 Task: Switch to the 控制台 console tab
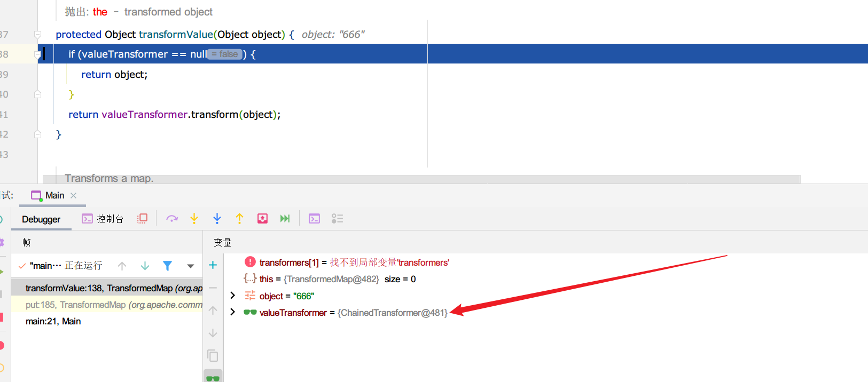pyautogui.click(x=102, y=219)
